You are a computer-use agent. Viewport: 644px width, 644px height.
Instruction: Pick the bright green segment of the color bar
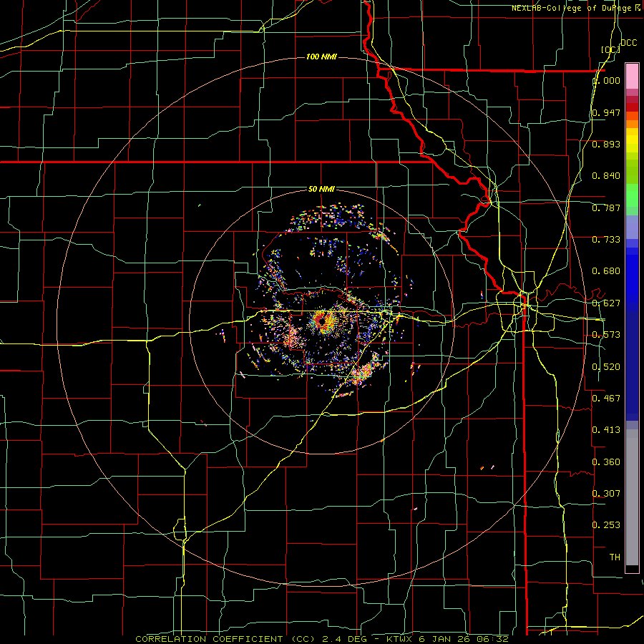(632, 195)
